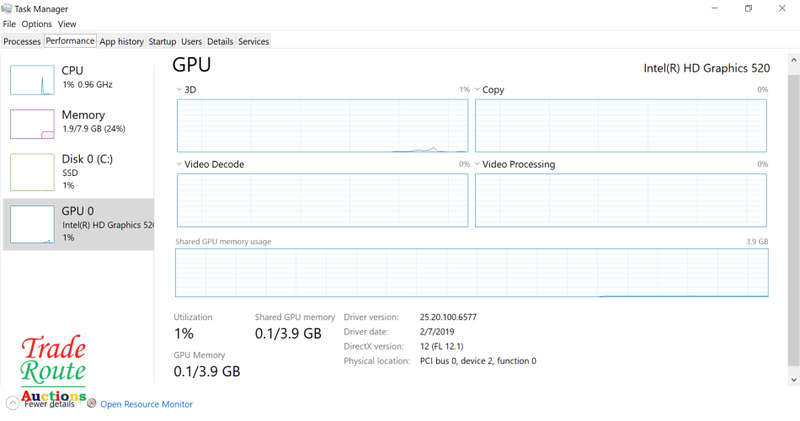Switch to the Processes tab
The image size is (800, 421).
point(22,41)
